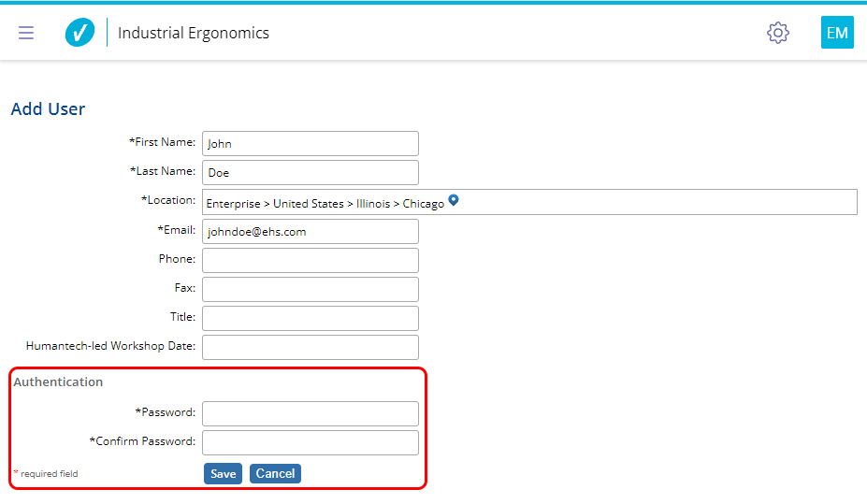The width and height of the screenshot is (867, 504).
Task: Focus the First Name field containing John
Action: coord(311,144)
